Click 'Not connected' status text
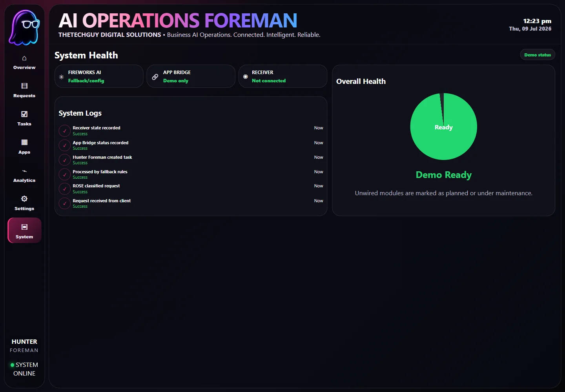Screen dimensions: 565x392 pos(269,81)
